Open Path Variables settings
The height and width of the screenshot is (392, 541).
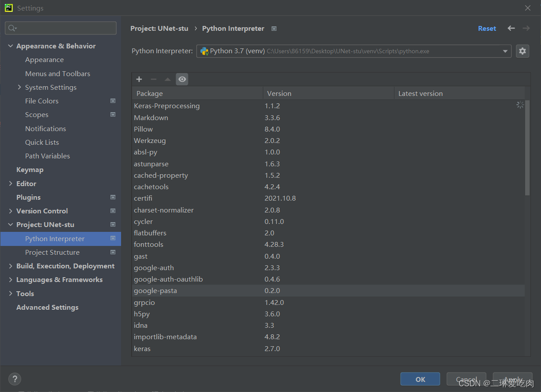point(48,156)
